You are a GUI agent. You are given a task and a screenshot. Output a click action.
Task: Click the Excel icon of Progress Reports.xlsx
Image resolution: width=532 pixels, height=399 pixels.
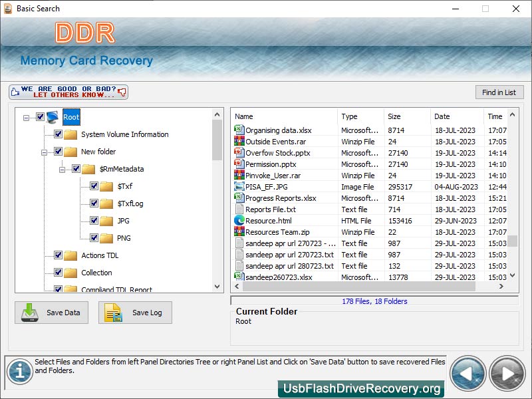tap(239, 198)
